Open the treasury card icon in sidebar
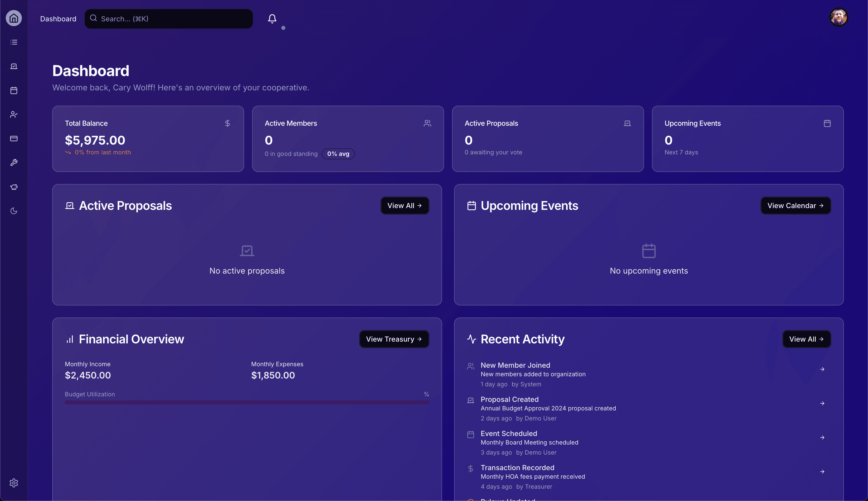The height and width of the screenshot is (501, 868). (x=14, y=138)
